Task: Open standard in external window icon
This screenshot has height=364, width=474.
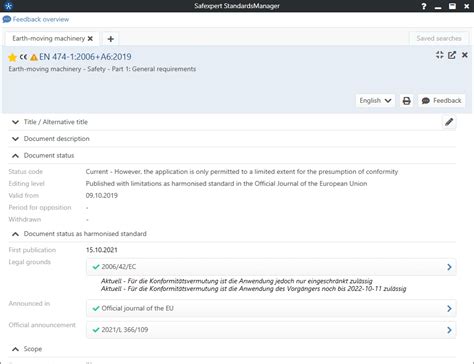Action: coord(452,55)
